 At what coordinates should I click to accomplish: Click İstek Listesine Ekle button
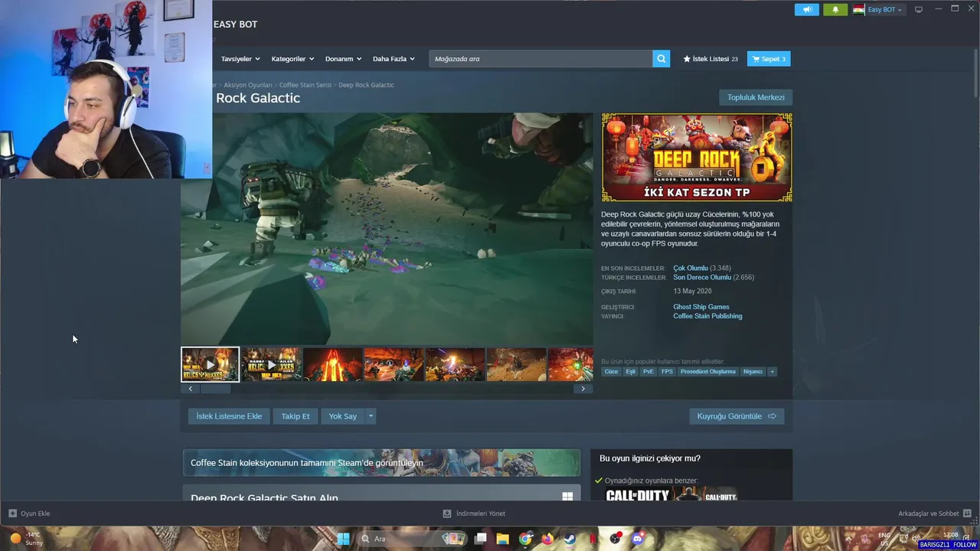(x=229, y=416)
